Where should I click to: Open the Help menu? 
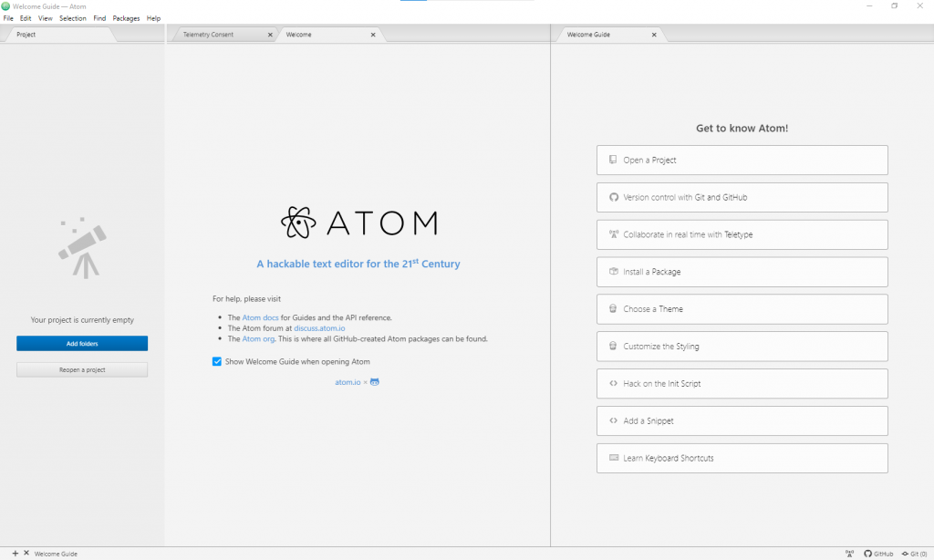pyautogui.click(x=153, y=18)
